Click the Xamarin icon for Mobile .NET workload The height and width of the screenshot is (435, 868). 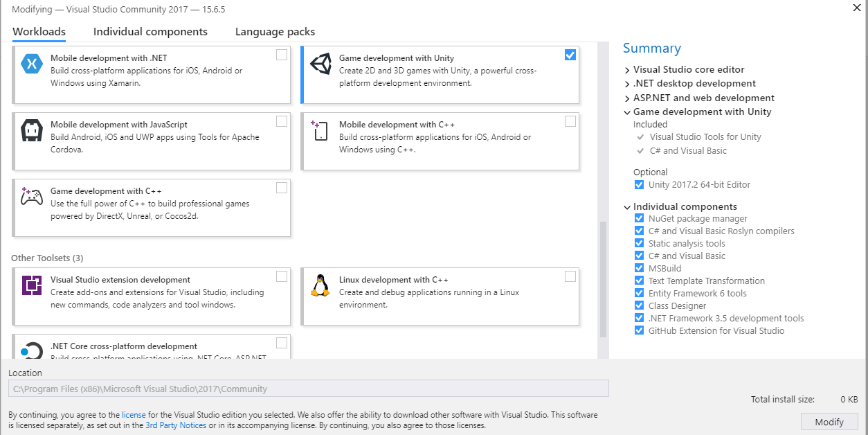coord(32,64)
